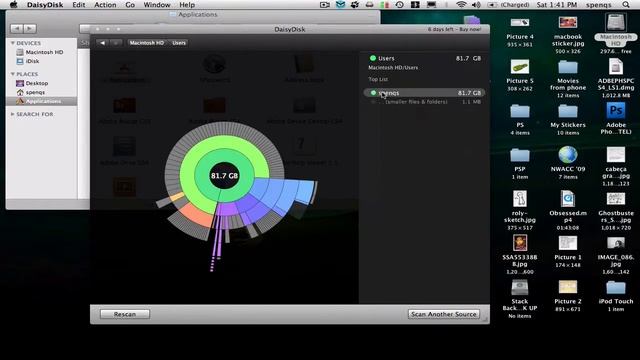Open the Help menu
The width and height of the screenshot is (640, 360).
187,5
